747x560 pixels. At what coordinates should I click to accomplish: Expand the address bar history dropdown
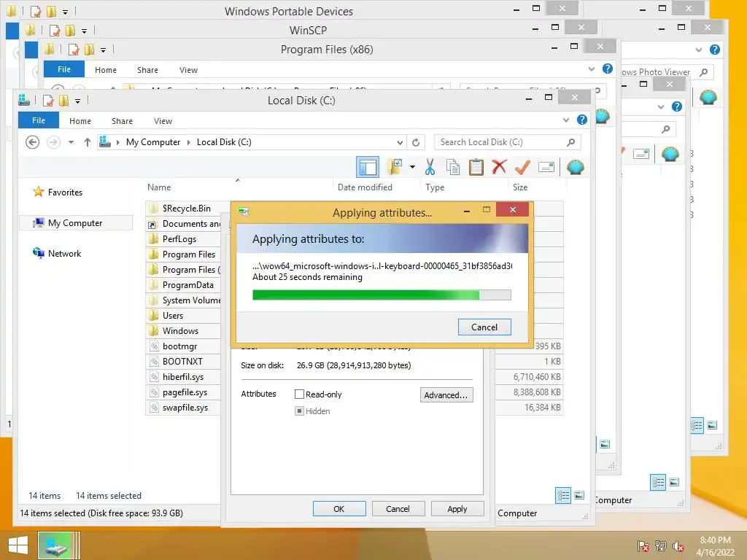pos(400,142)
